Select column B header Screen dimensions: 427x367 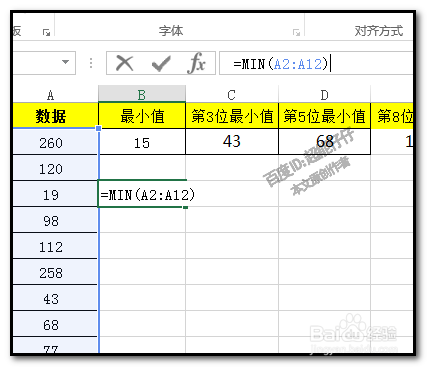point(142,95)
